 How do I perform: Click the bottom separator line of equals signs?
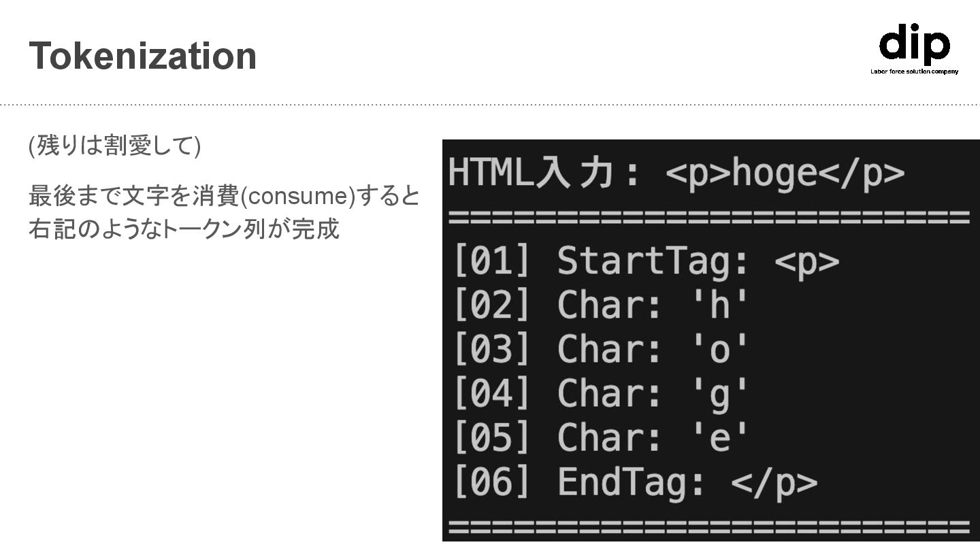[x=709, y=527]
